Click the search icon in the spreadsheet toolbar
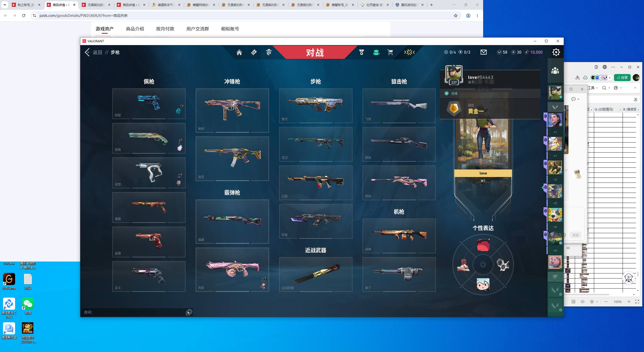 (604, 88)
